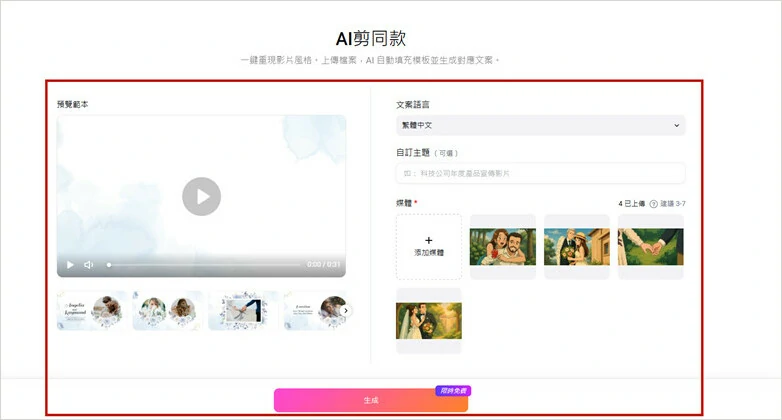782x420 pixels.
Task: Click next arrow on template thumbnail strip
Action: tap(345, 310)
